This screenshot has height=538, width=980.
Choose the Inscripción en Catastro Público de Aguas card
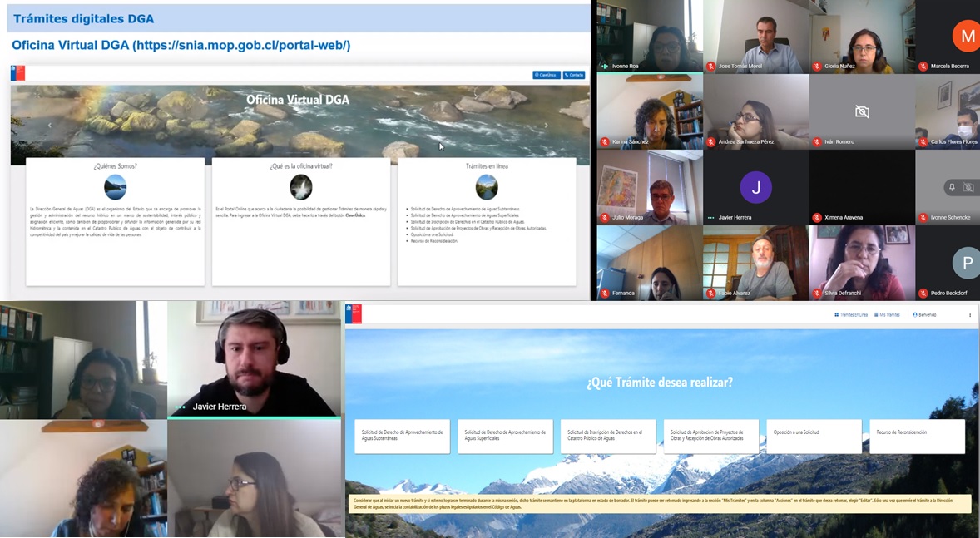[x=608, y=437]
